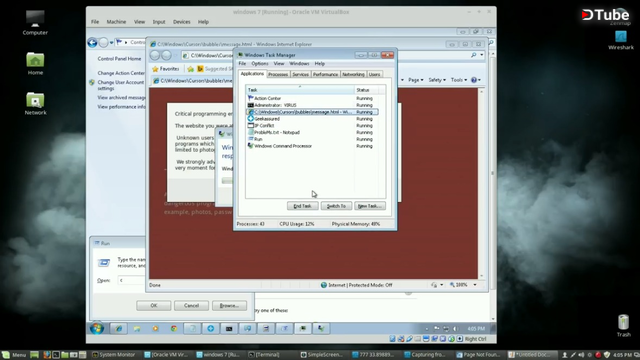Click the Internet Explorer back button
The width and height of the screenshot is (640, 360).
coord(155,55)
